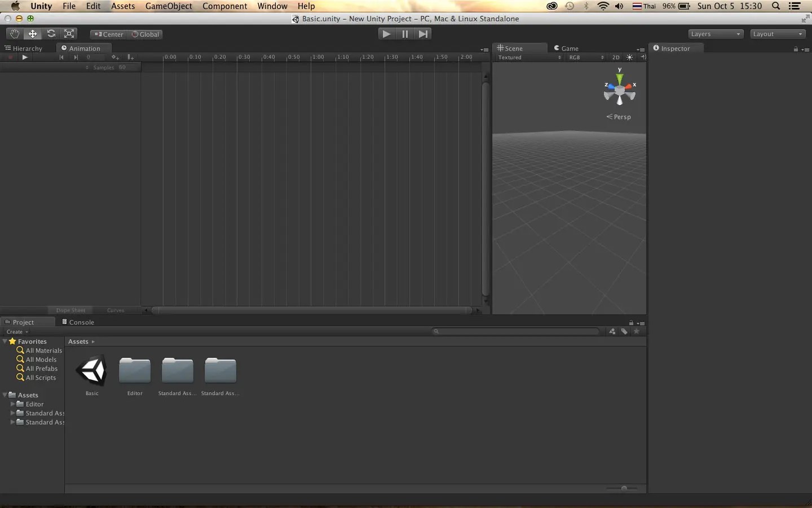Open the Textured draw mode dropdown

click(527, 57)
